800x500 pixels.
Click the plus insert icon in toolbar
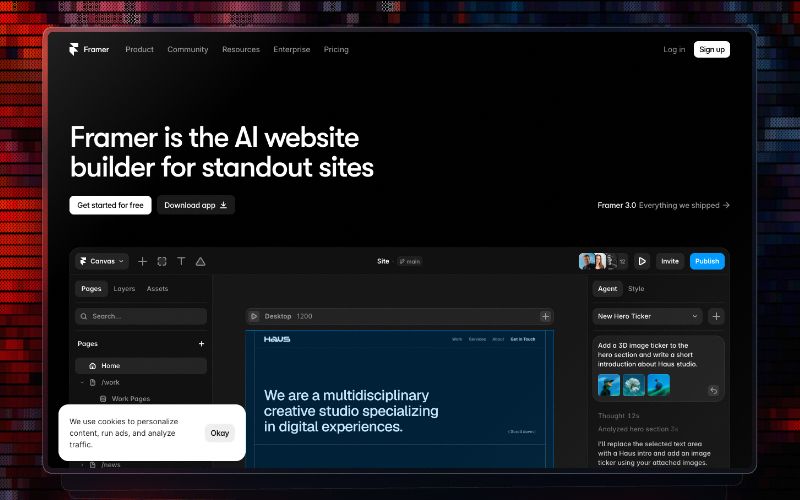click(142, 261)
